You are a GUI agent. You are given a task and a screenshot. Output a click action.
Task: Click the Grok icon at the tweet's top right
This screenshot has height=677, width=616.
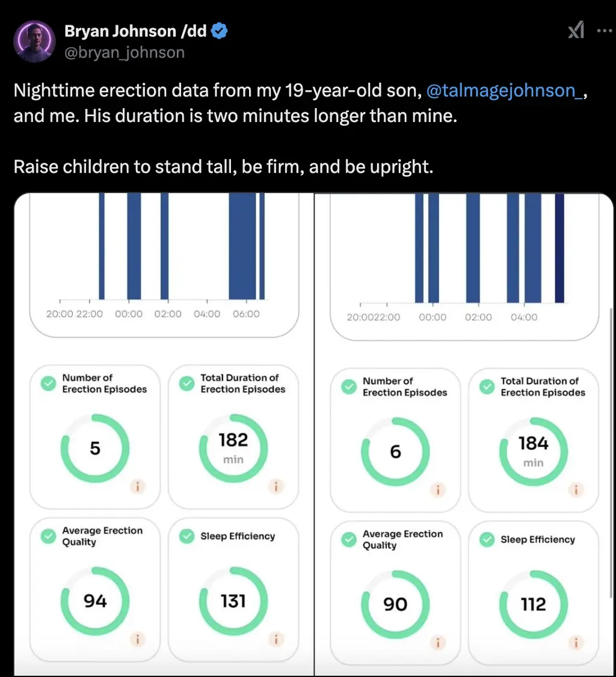[x=576, y=31]
